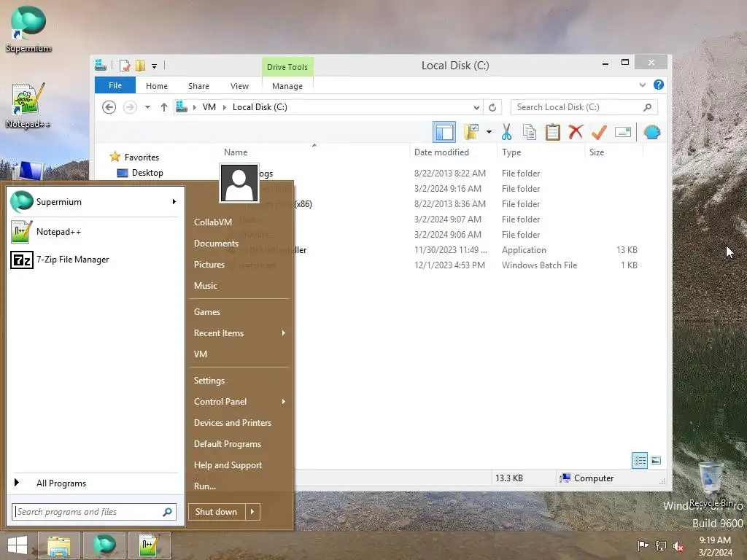Open Customize Quick Access Toolbar dropdown
Image resolution: width=747 pixels, height=560 pixels.
tap(155, 66)
